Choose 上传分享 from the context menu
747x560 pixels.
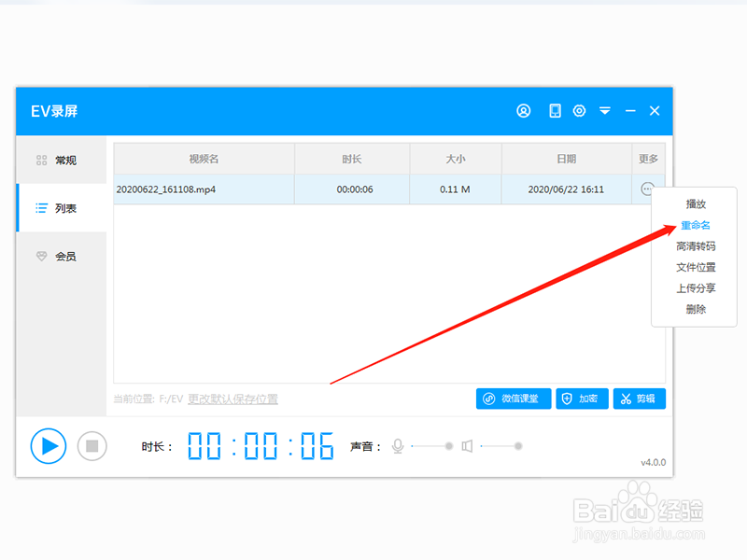(x=696, y=288)
